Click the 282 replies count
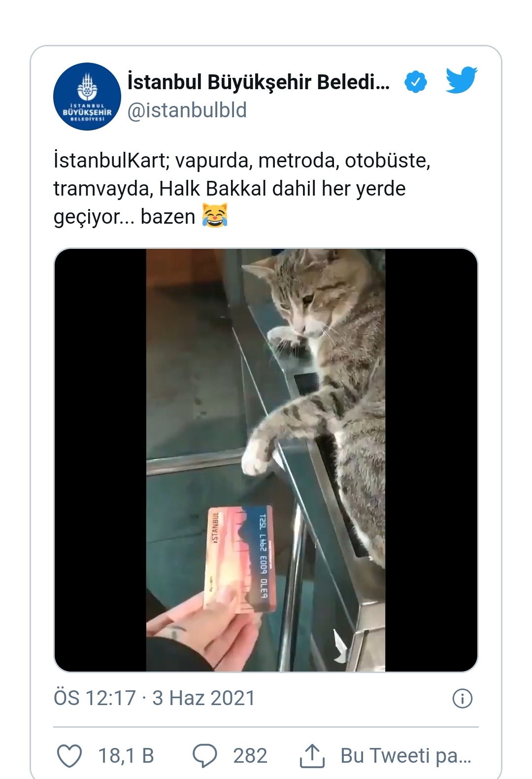The height and width of the screenshot is (779, 532). [250, 756]
